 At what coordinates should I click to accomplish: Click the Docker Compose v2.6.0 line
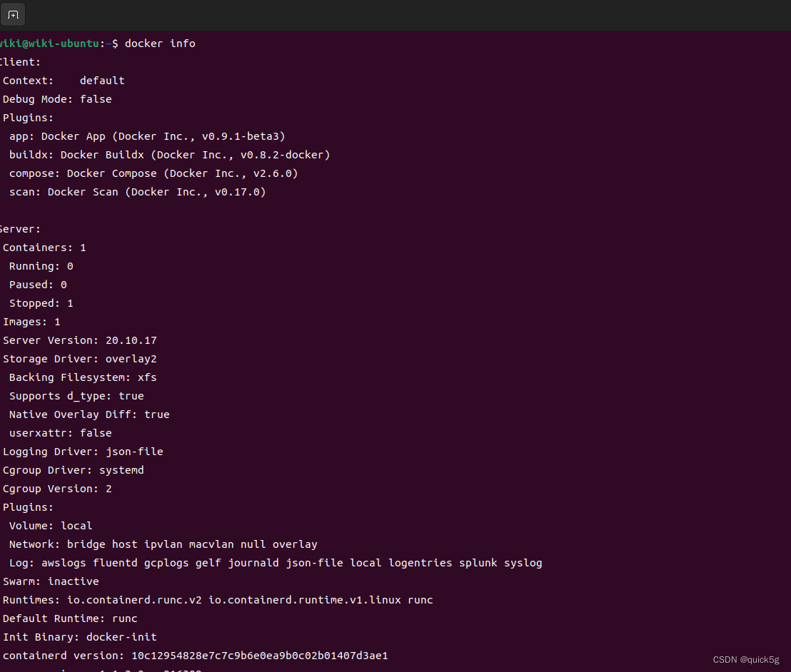click(153, 173)
